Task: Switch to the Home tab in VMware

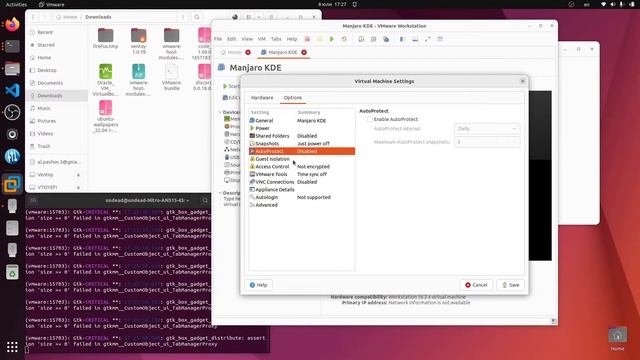Action: point(231,52)
